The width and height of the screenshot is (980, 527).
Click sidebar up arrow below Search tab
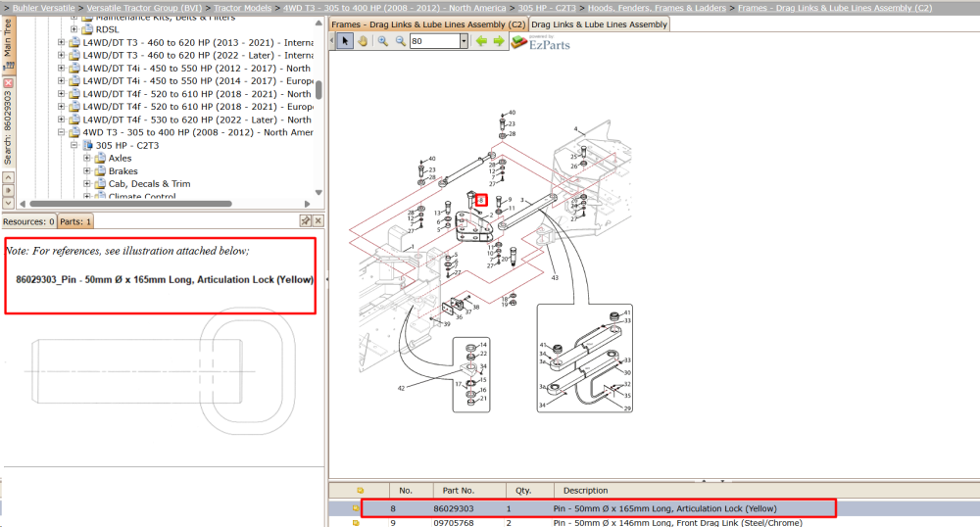8,178
